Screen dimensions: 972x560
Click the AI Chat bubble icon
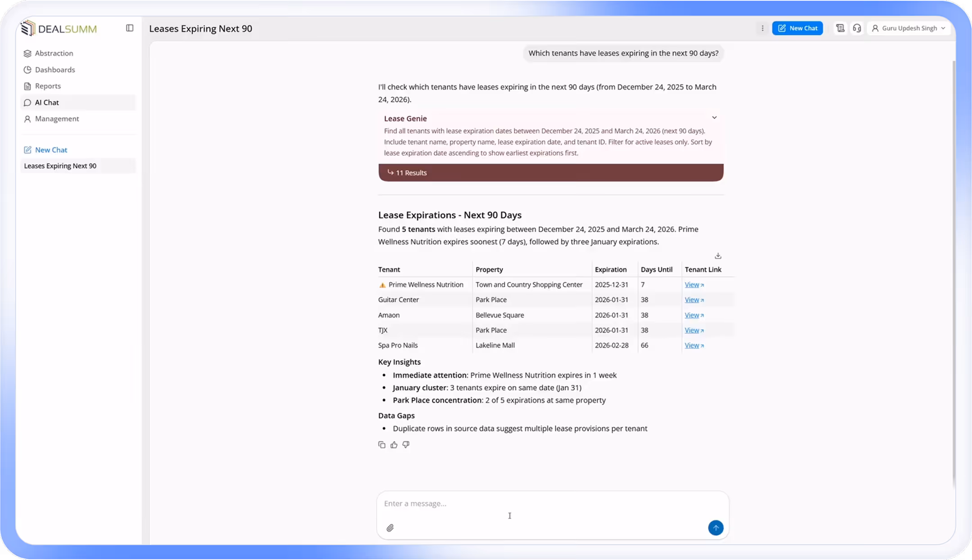(27, 103)
